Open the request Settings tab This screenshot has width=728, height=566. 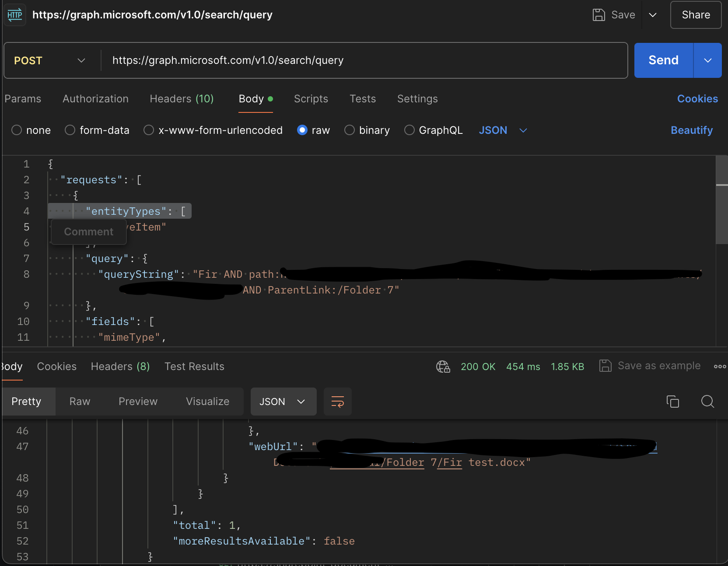(x=417, y=99)
